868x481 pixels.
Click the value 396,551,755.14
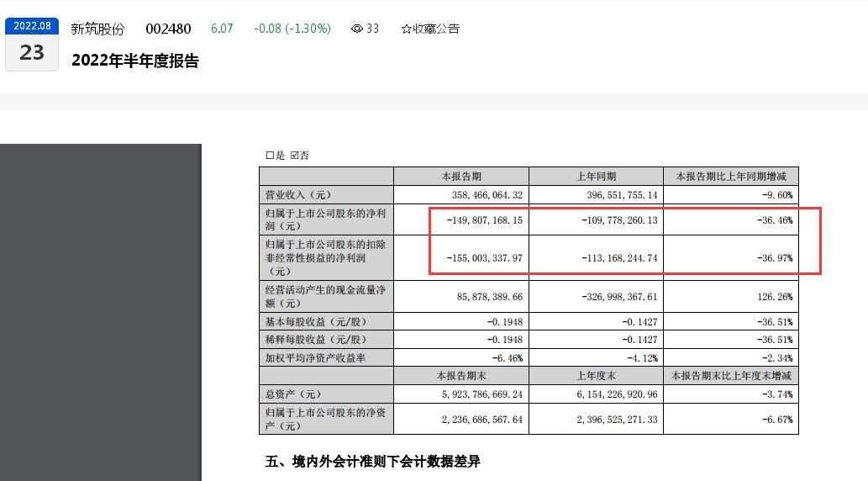(x=622, y=195)
